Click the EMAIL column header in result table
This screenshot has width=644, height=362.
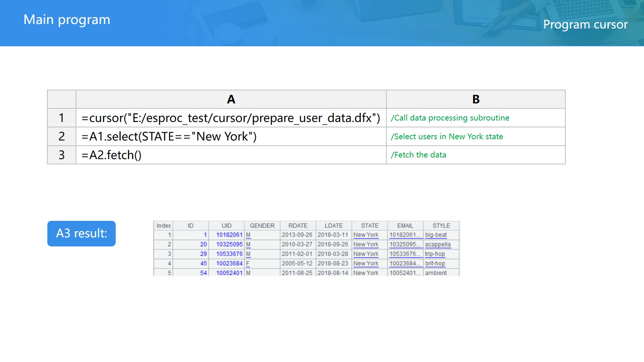coord(405,226)
